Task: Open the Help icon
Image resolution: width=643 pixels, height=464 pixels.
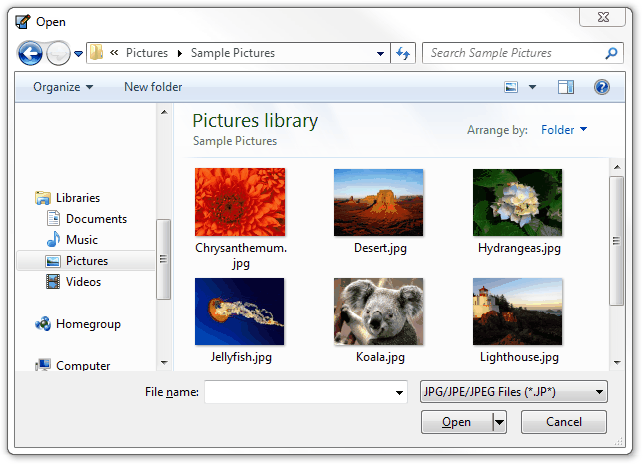Action: (602, 87)
